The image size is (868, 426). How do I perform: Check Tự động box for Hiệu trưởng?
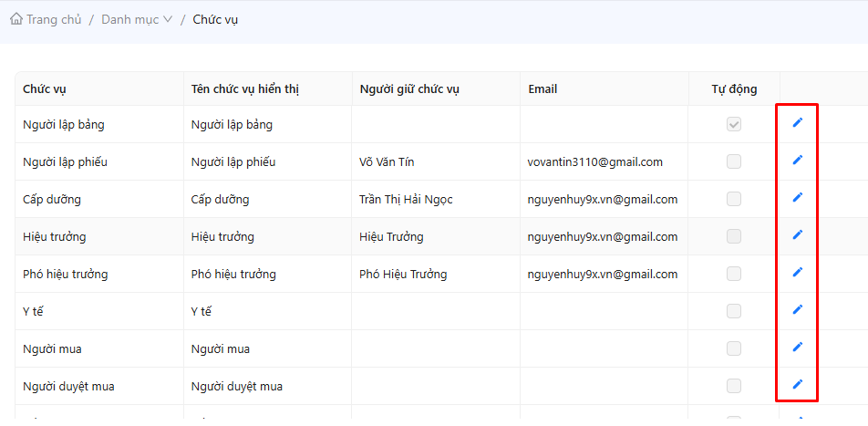click(734, 236)
